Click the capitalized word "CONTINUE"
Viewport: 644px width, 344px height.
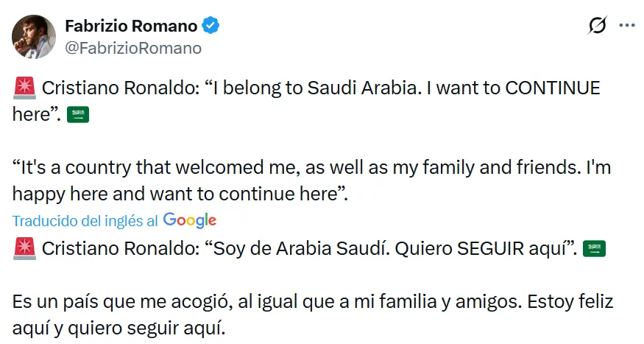pyautogui.click(x=552, y=89)
